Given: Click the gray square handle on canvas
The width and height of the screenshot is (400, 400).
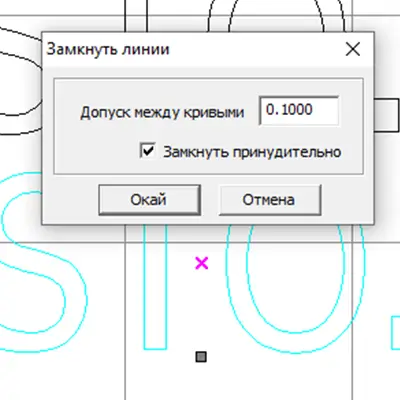Looking at the screenshot, I should tap(201, 357).
